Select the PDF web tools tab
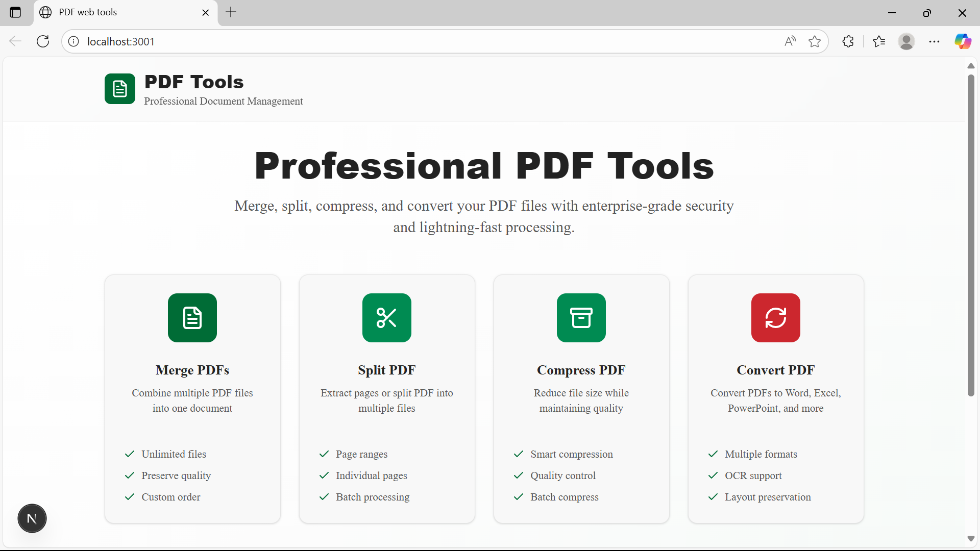The width and height of the screenshot is (980, 551). (126, 12)
